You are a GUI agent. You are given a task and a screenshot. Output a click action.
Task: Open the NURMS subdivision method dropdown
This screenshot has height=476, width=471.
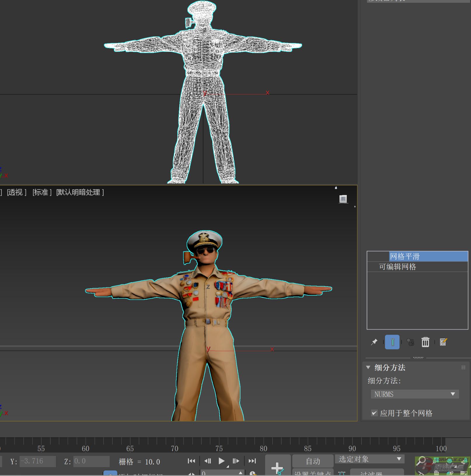[x=415, y=394]
